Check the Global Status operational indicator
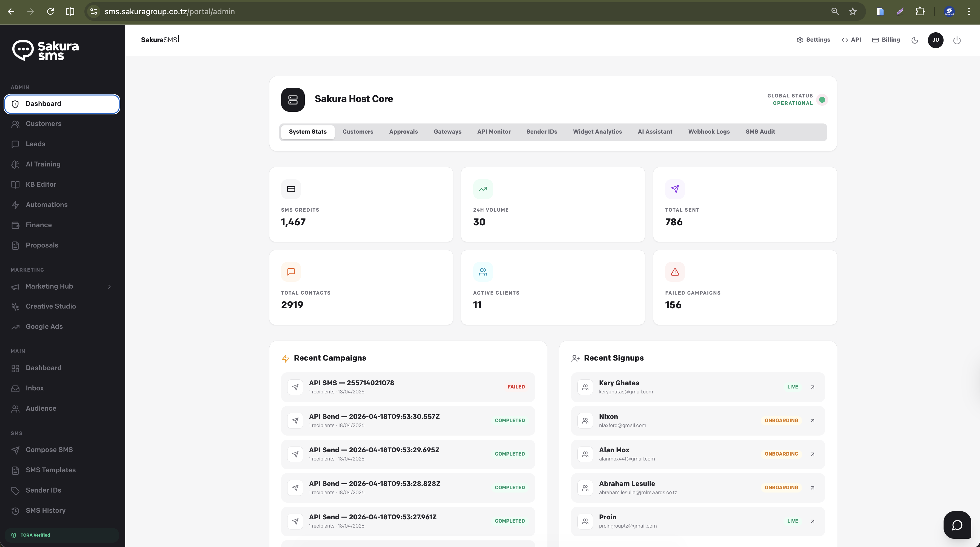Image resolution: width=980 pixels, height=547 pixels. tap(822, 100)
